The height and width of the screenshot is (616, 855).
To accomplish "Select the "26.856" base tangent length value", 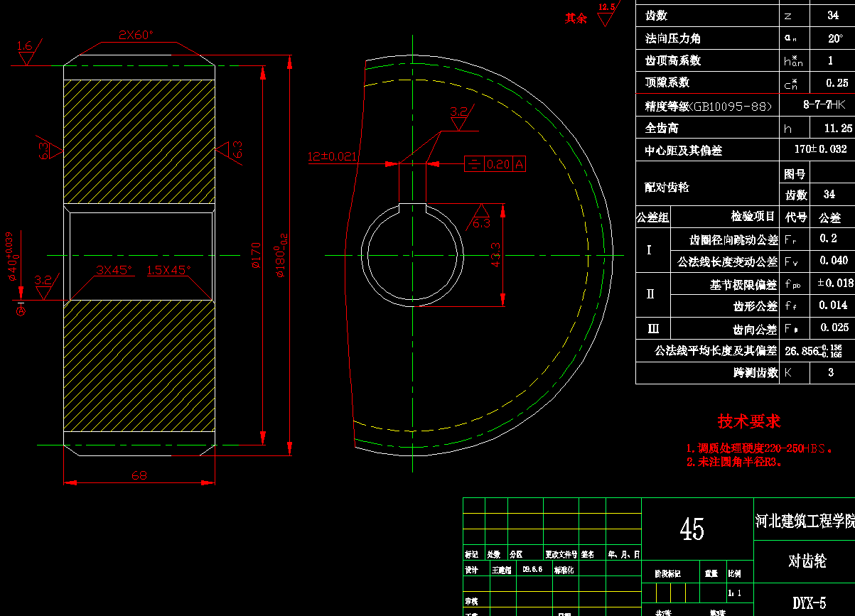I will click(x=802, y=351).
